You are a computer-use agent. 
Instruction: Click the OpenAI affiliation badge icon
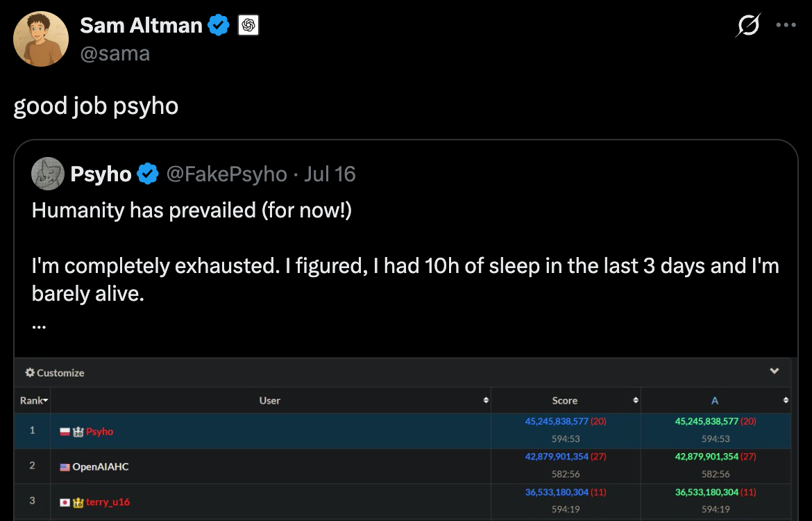click(x=248, y=26)
